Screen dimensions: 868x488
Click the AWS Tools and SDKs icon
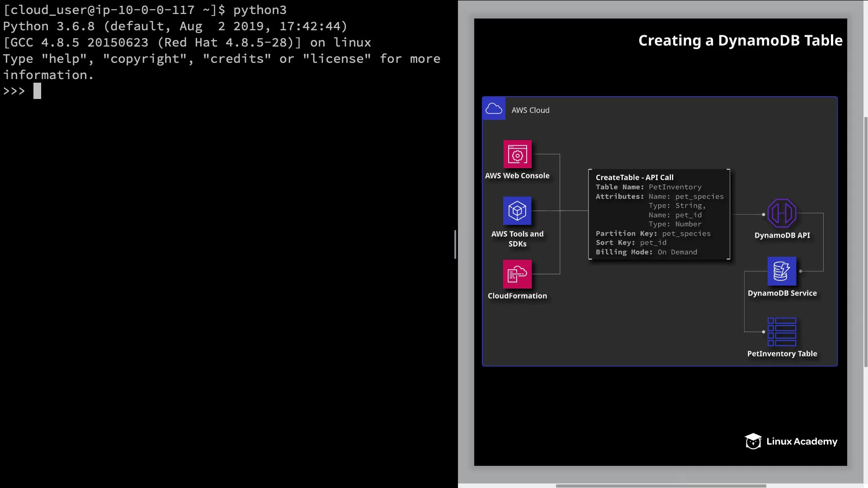click(517, 211)
